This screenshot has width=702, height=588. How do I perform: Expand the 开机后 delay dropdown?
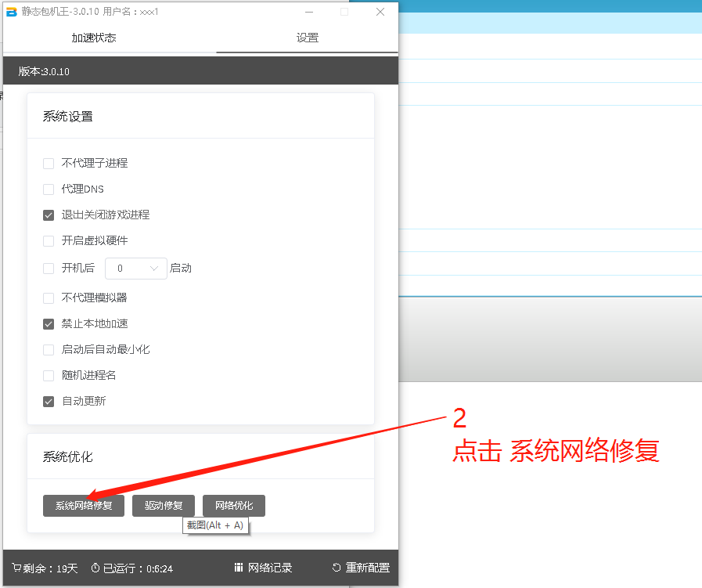(x=136, y=269)
